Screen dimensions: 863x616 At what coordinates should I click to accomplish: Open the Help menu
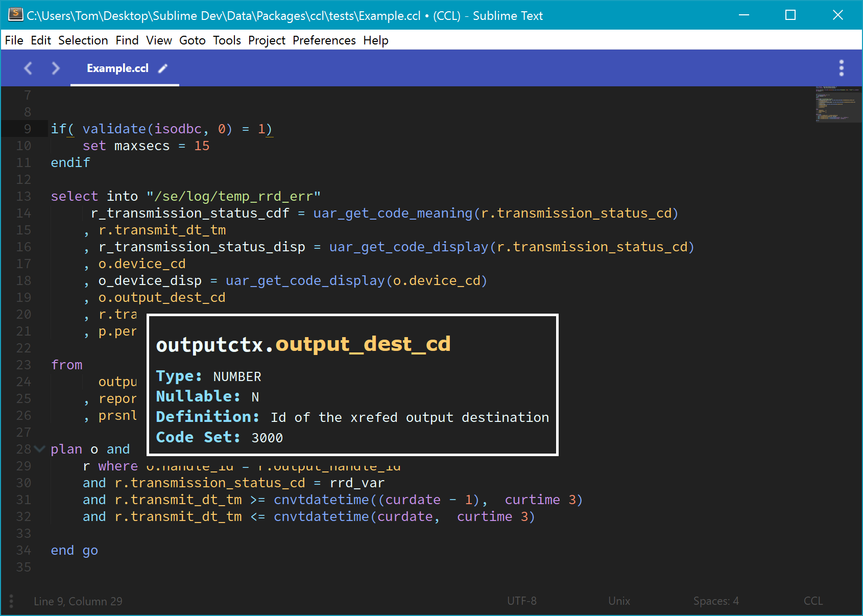(x=376, y=40)
